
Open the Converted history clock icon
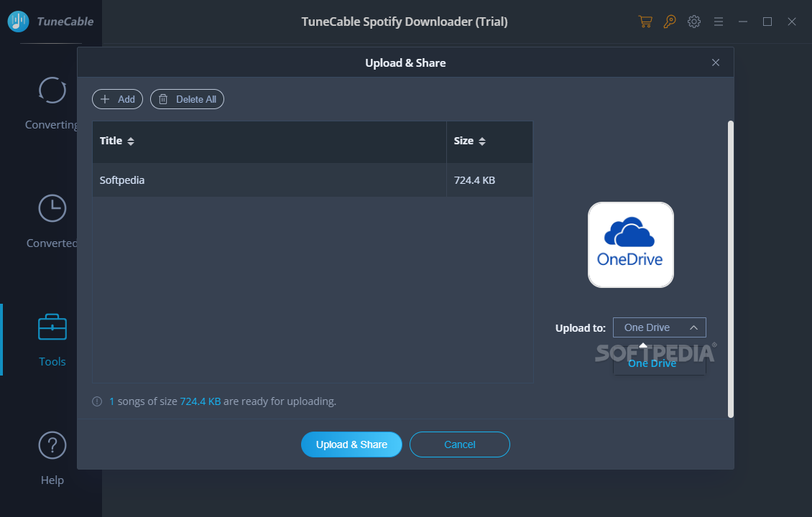[52, 208]
